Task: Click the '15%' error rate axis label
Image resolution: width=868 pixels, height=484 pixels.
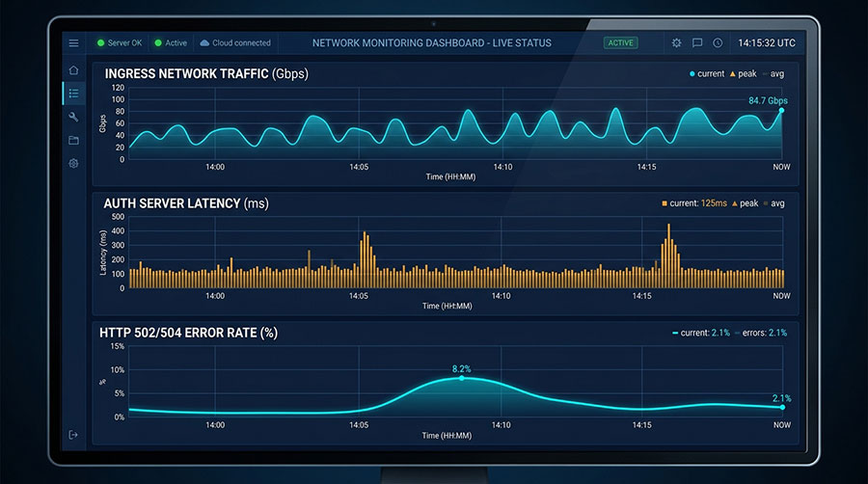Action: pyautogui.click(x=118, y=346)
